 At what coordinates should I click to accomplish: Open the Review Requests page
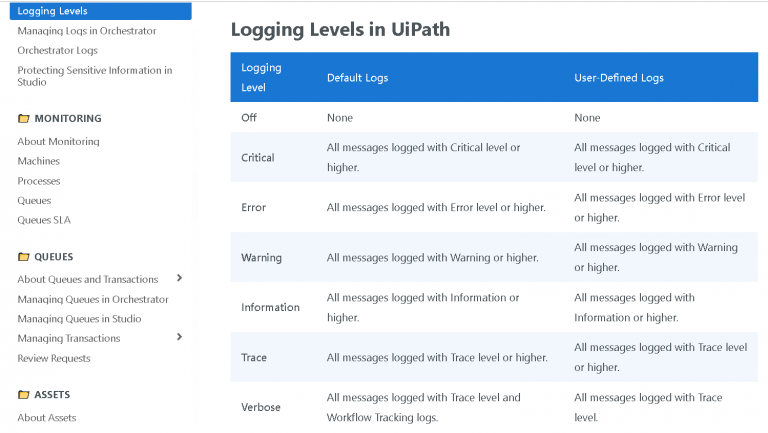pos(54,358)
